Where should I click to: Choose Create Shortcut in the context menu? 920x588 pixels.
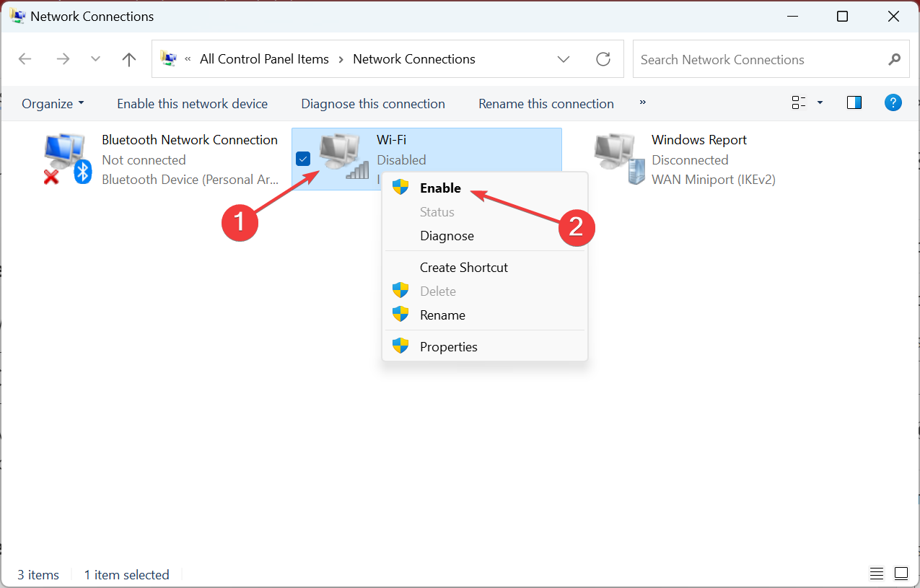click(x=485, y=268)
